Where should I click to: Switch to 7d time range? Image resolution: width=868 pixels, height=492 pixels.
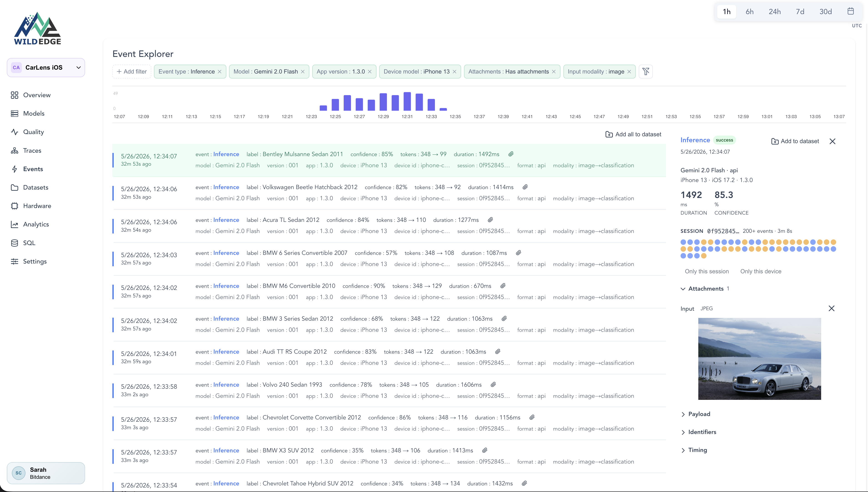(800, 11)
